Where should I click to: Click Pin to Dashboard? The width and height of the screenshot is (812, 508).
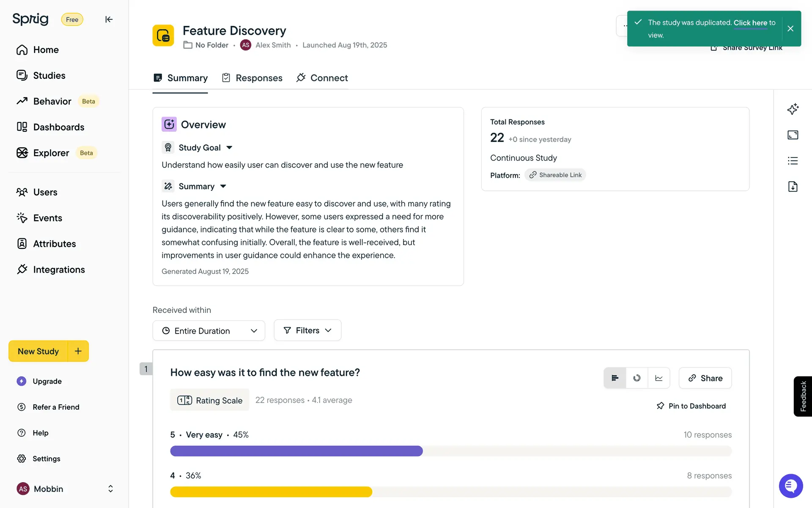point(691,406)
